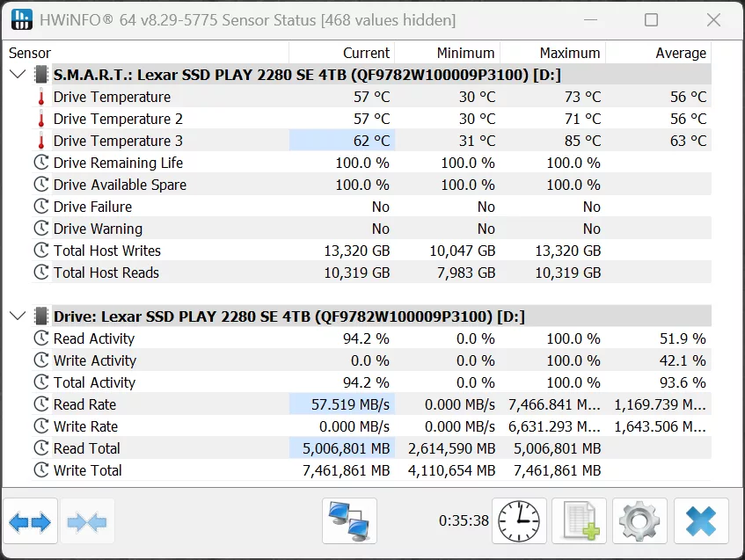Click the Maximum column header
The image size is (745, 560).
(x=552, y=53)
